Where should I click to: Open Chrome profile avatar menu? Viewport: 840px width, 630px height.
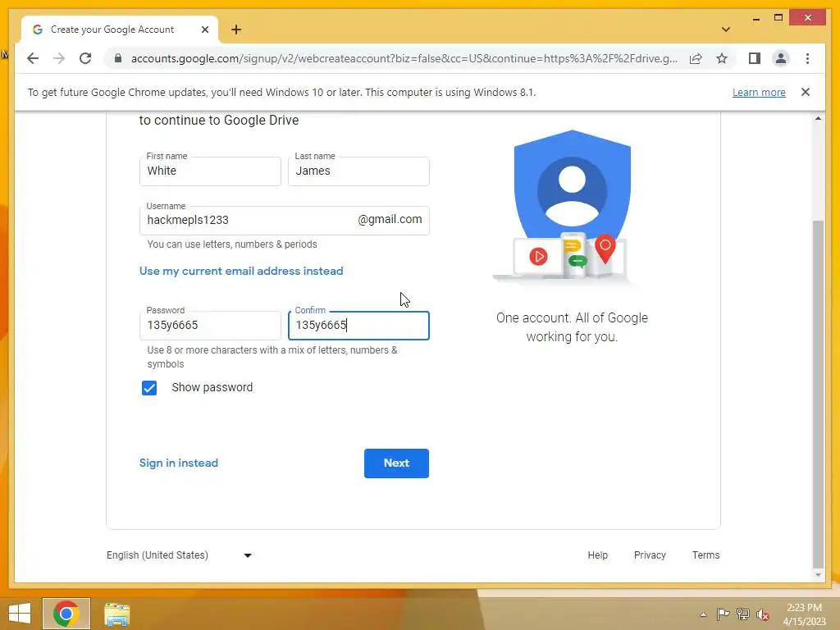781,58
